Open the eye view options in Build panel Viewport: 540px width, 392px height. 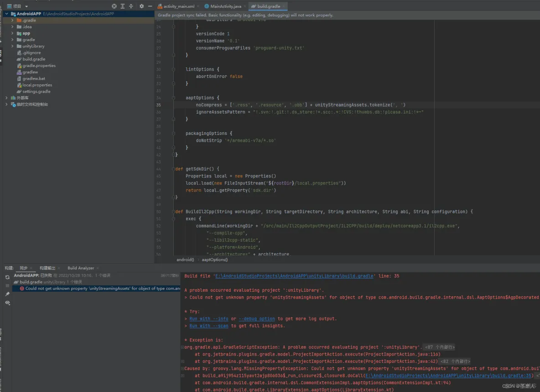7,303
